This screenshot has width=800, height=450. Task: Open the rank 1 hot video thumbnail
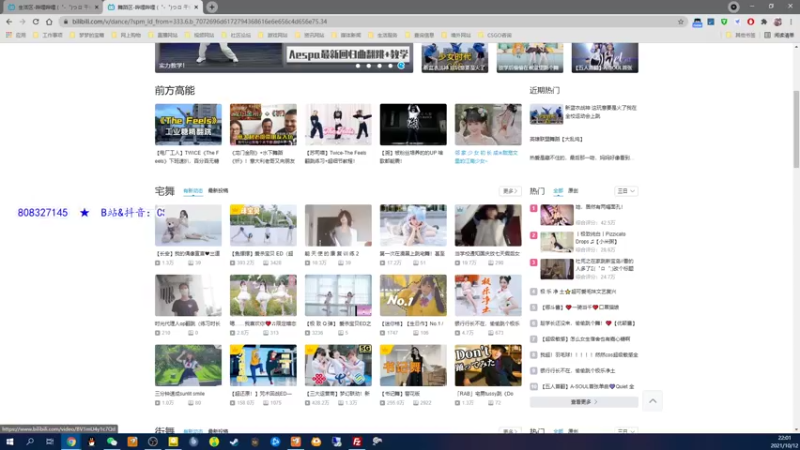click(x=557, y=215)
